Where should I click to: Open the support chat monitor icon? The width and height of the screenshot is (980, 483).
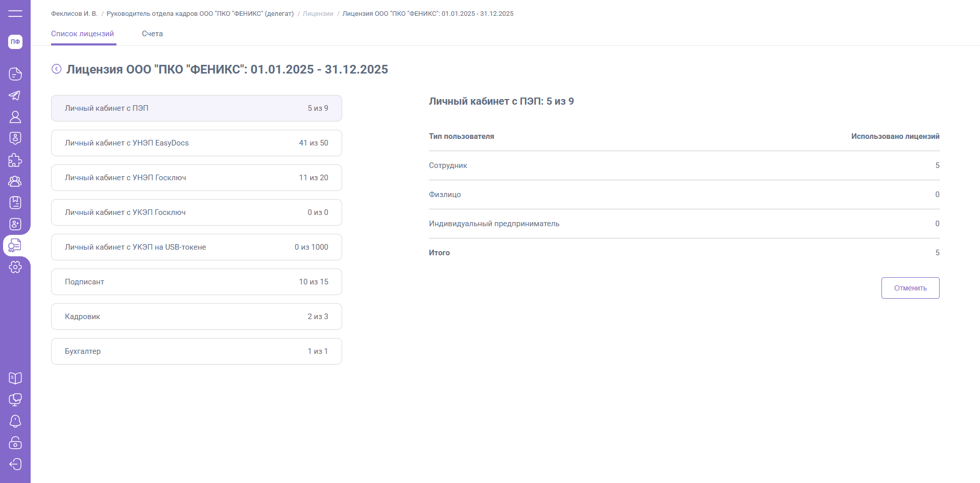[x=15, y=400]
